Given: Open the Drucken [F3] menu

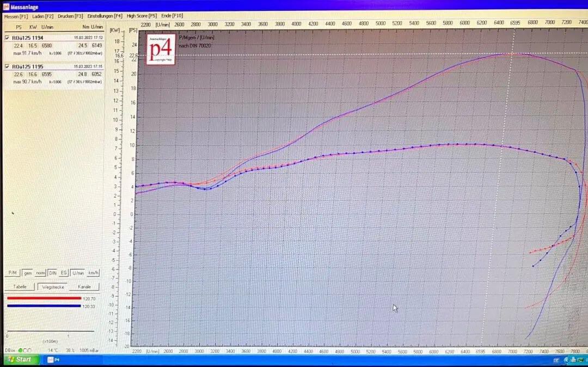Looking at the screenshot, I should pyautogui.click(x=70, y=16).
